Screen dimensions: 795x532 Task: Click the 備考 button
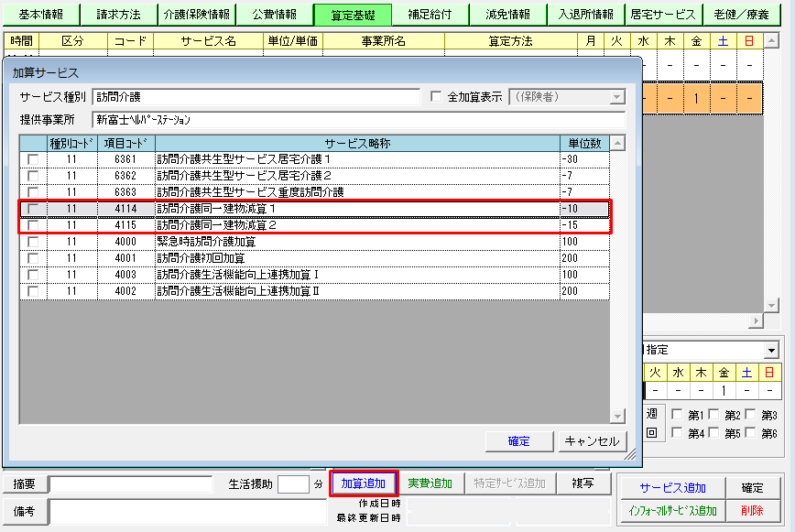click(x=25, y=511)
